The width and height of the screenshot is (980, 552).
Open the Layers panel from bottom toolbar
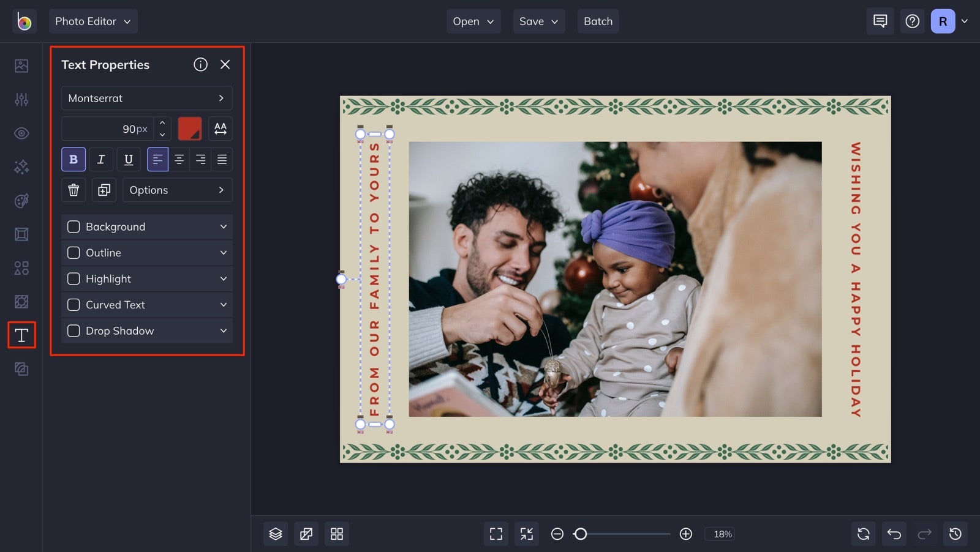[x=275, y=533]
